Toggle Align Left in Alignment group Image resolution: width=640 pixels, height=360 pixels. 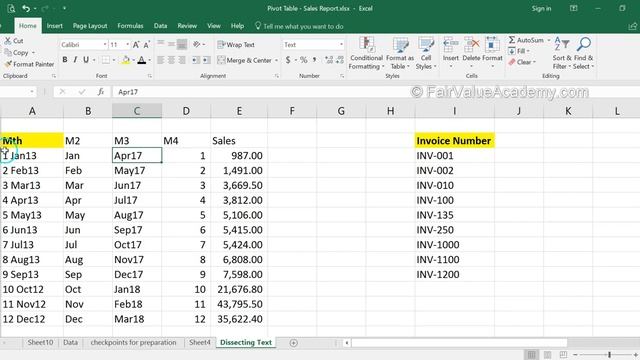[161, 60]
